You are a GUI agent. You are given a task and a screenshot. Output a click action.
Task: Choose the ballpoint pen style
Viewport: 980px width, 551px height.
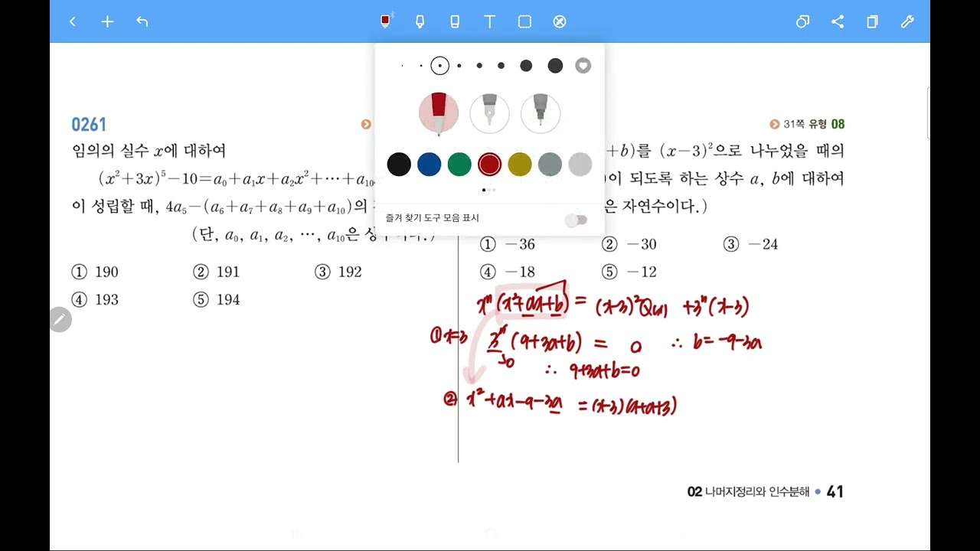[439, 113]
